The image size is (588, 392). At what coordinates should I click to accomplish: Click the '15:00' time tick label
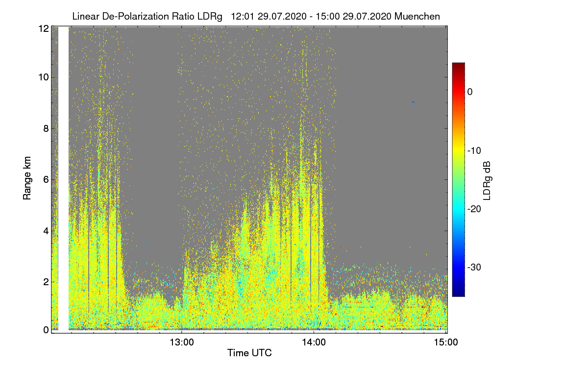[445, 343]
